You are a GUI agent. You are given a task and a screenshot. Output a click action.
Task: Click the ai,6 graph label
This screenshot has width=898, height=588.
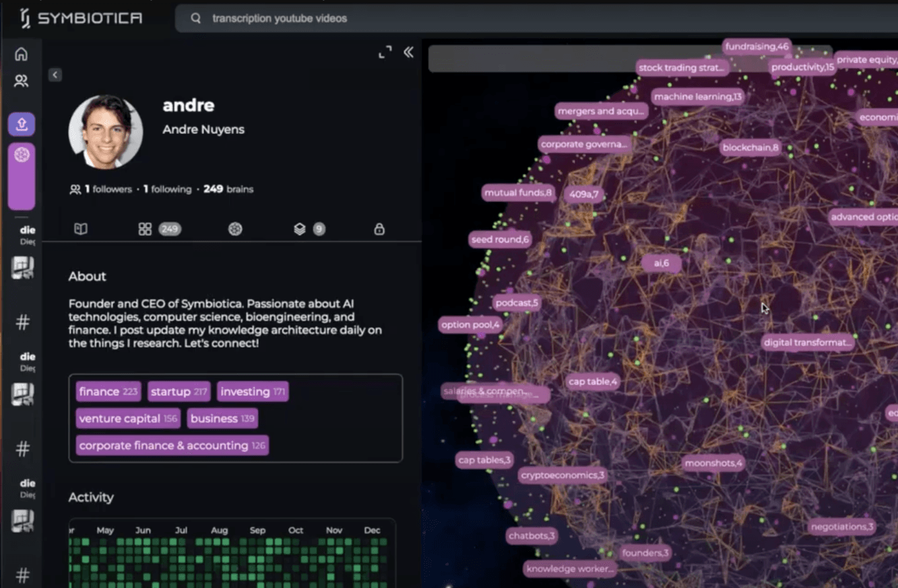[x=661, y=263]
